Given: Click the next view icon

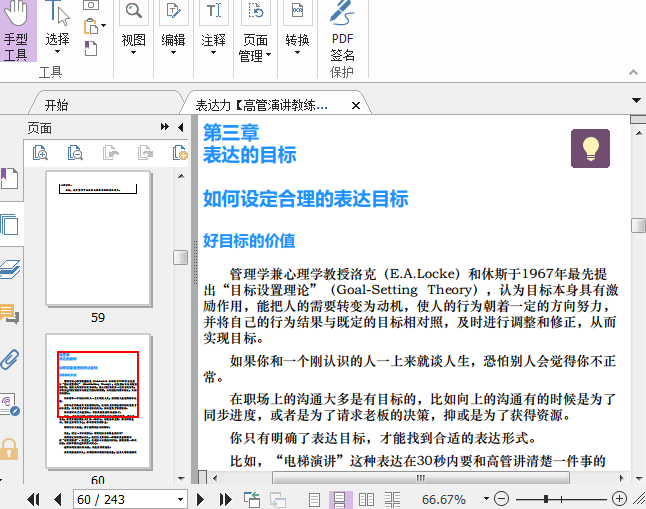Looking at the screenshot, I should tap(278, 500).
